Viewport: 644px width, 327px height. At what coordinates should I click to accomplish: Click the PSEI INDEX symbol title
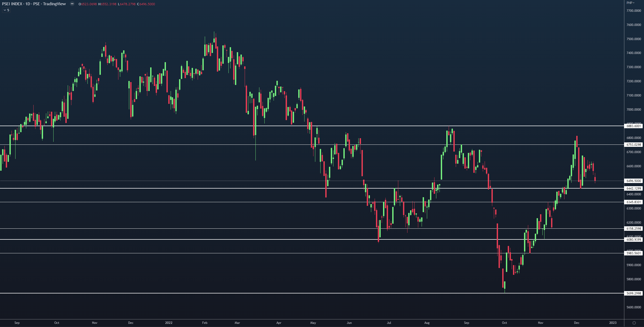click(12, 4)
